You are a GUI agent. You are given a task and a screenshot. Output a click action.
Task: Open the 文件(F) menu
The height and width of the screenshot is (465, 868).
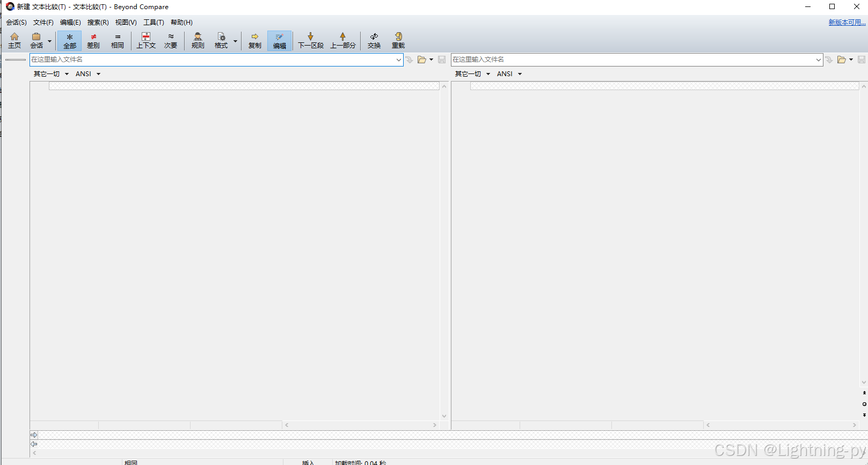tap(43, 23)
